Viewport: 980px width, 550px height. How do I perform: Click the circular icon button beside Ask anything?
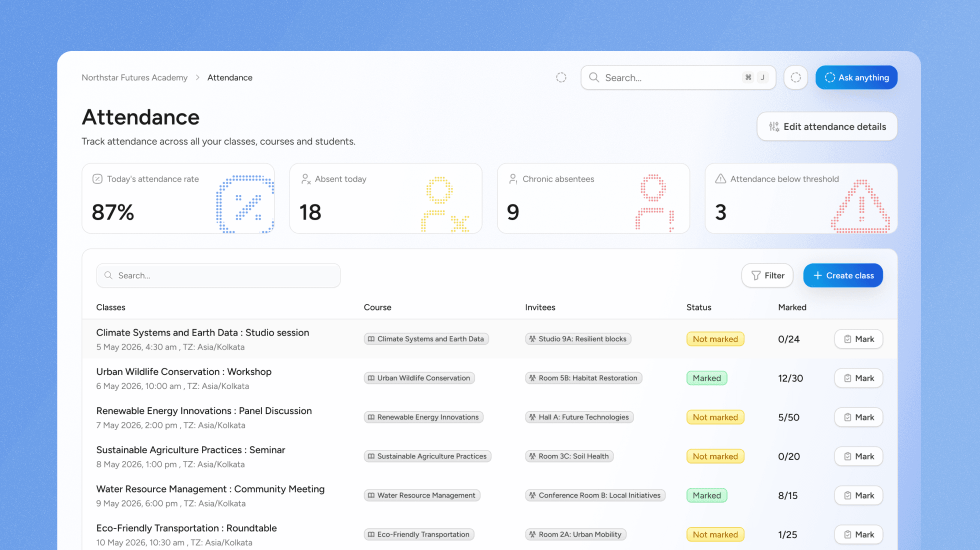pos(795,77)
